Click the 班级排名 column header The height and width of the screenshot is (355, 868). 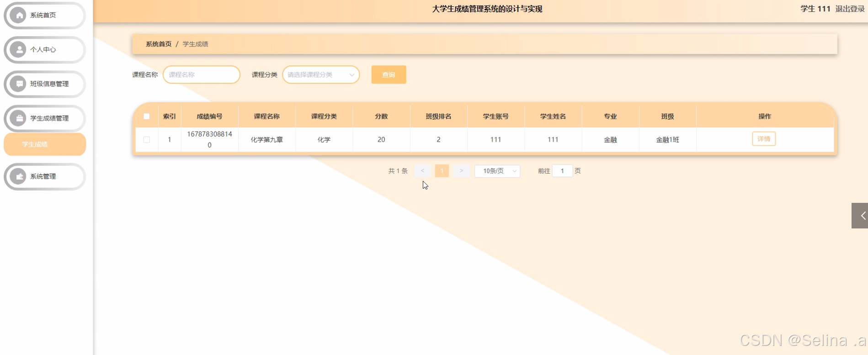click(x=438, y=117)
